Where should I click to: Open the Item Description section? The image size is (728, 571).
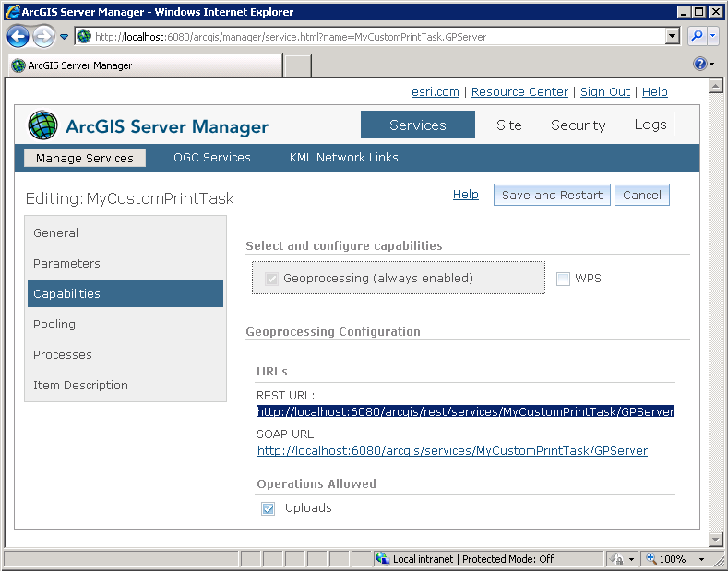point(125,385)
